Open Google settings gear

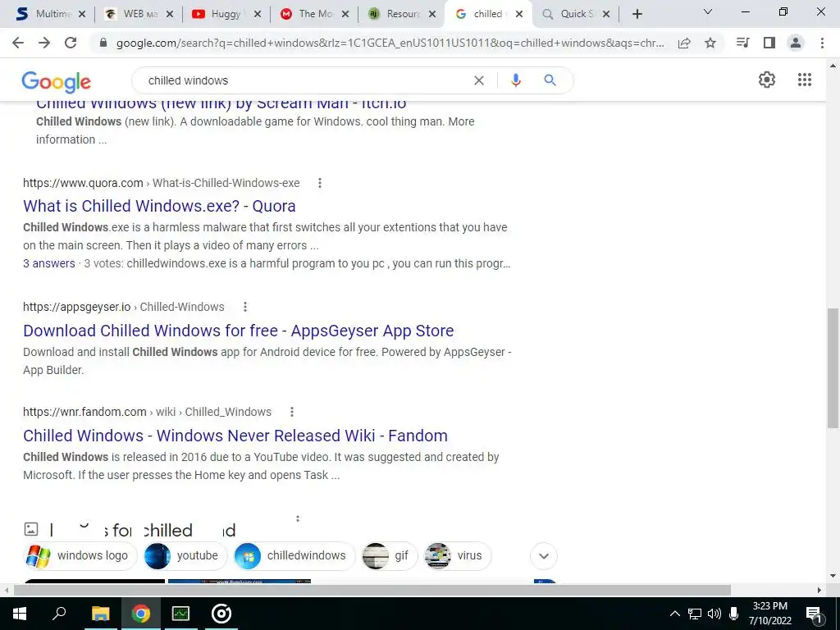click(767, 80)
